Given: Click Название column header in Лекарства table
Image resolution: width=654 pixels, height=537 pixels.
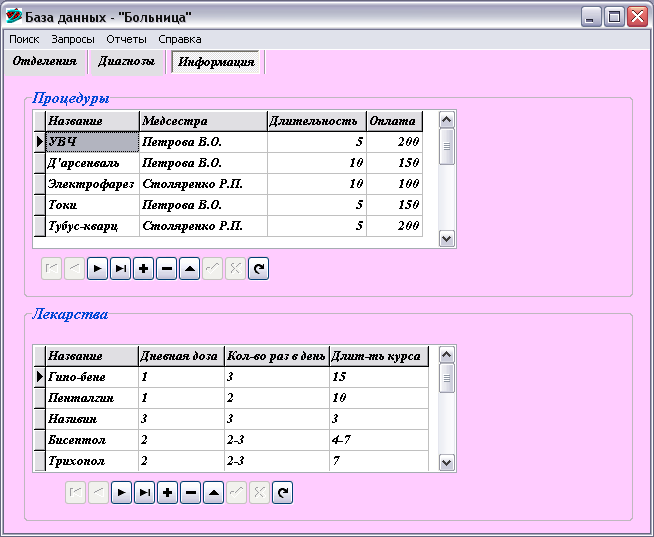Looking at the screenshot, I should click(x=92, y=356).
